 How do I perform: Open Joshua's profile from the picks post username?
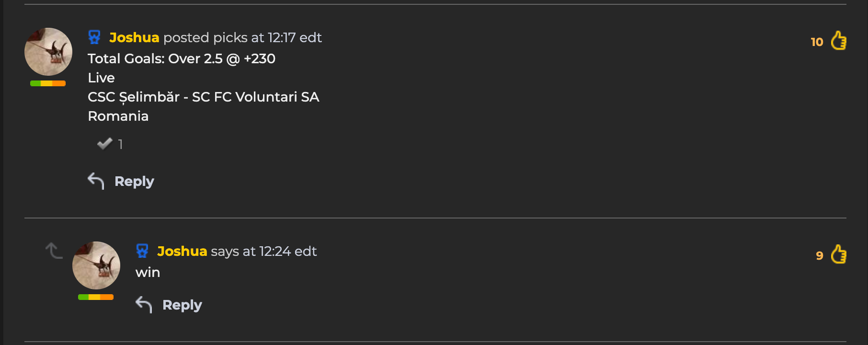click(134, 37)
